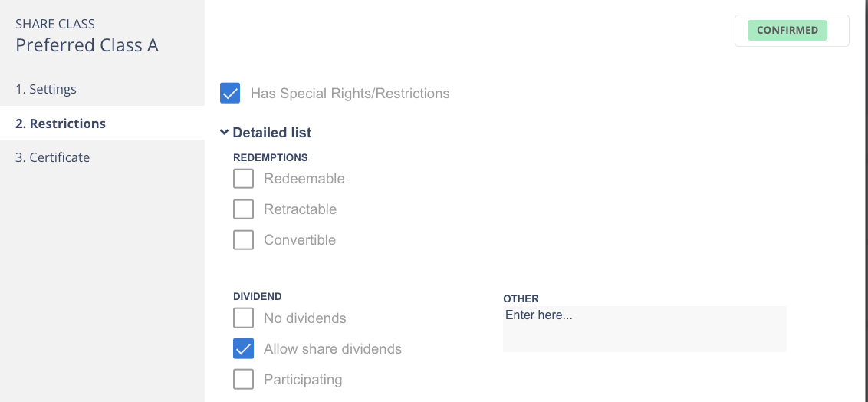
Task: Click the REDEMPTIONS section heading
Action: coord(270,157)
